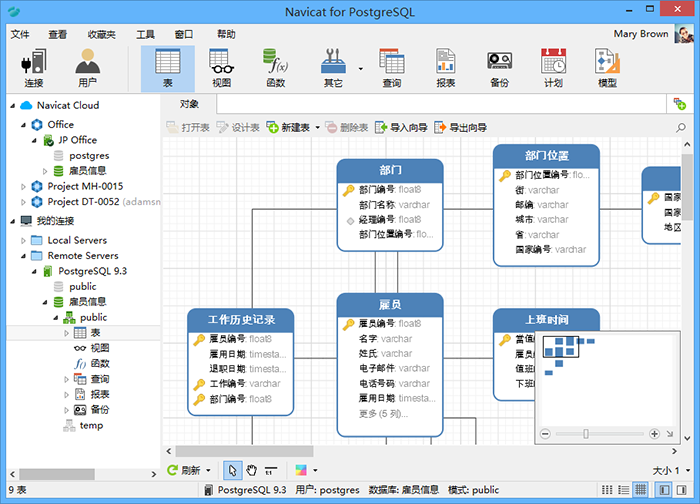Open dropdown arrow next to 刷新
700x504 pixels.
coord(208,471)
